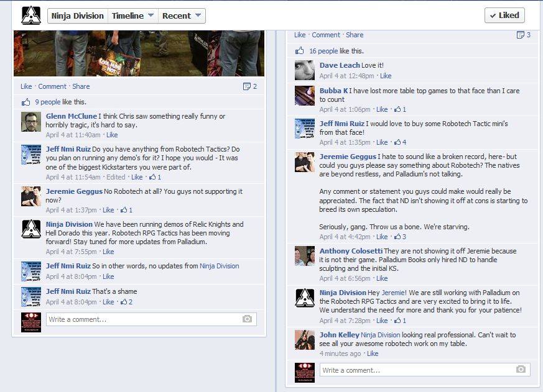Click the thumbs-up icon beside 9 people
The width and height of the screenshot is (543, 392).
(26, 102)
